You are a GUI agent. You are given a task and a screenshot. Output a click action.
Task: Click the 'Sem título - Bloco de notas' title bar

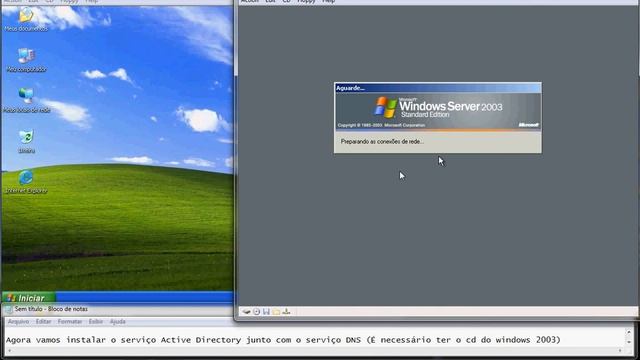[118, 309]
